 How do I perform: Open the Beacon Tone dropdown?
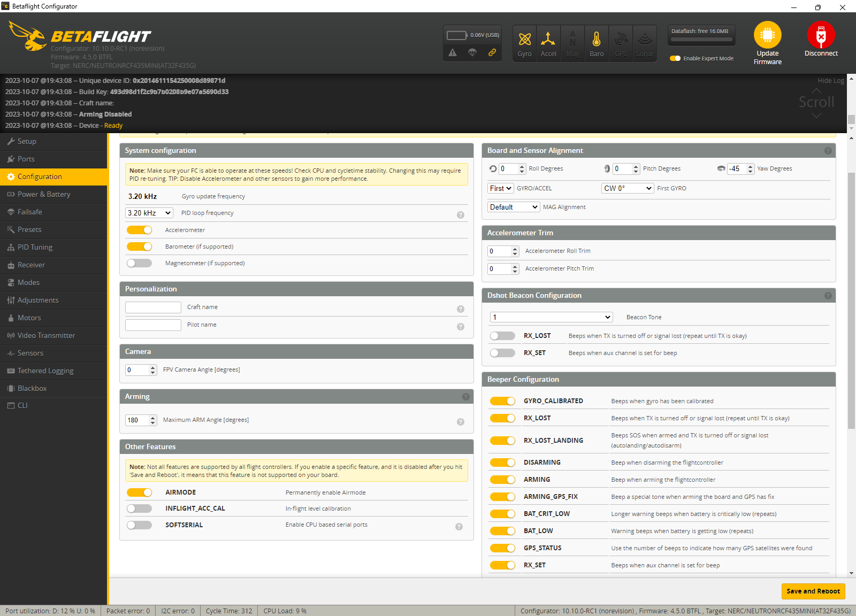coord(551,317)
